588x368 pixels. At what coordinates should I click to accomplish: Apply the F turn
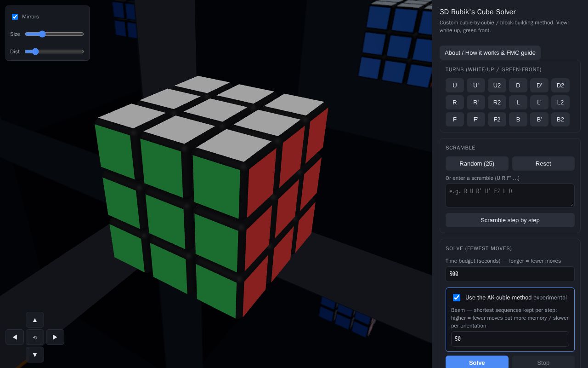click(455, 119)
